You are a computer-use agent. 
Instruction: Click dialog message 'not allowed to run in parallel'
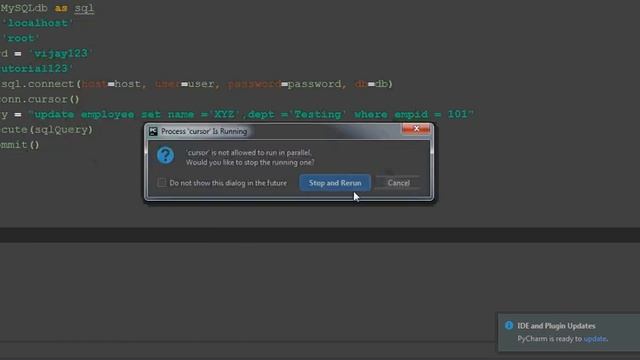[249, 153]
